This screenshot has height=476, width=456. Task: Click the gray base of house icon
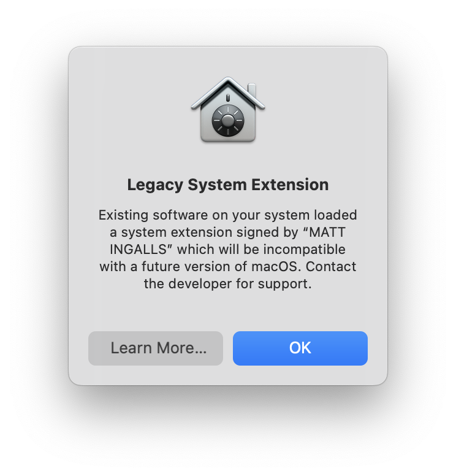click(228, 138)
